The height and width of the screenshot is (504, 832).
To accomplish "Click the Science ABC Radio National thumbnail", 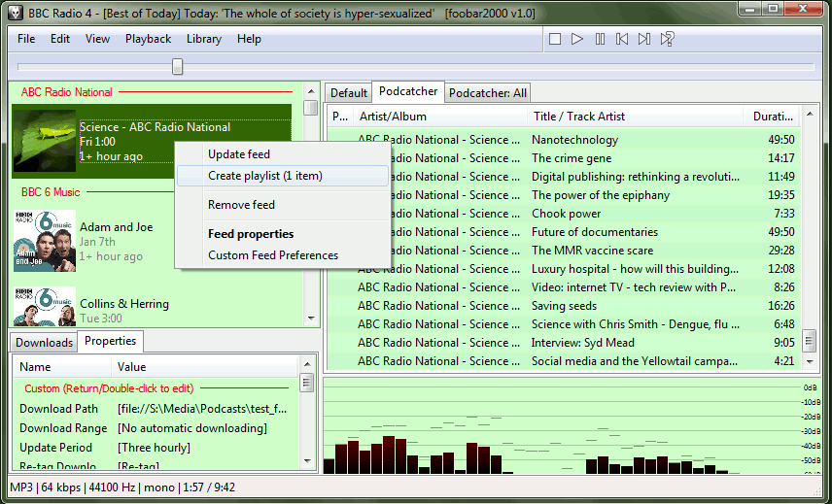I will pos(45,141).
